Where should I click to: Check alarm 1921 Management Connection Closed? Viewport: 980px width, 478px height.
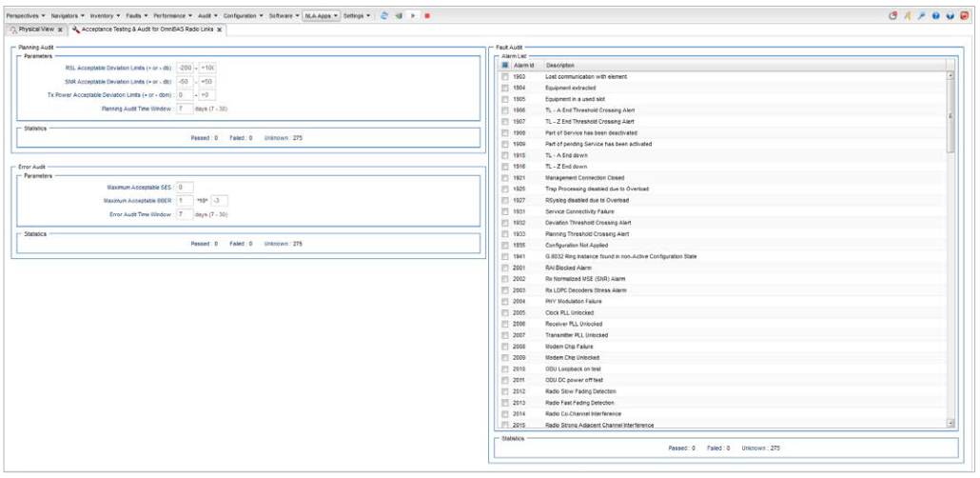505,178
